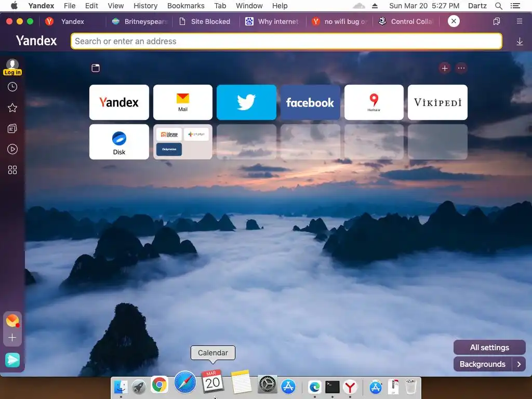
Task: Open the facebook tile
Action: tap(310, 102)
